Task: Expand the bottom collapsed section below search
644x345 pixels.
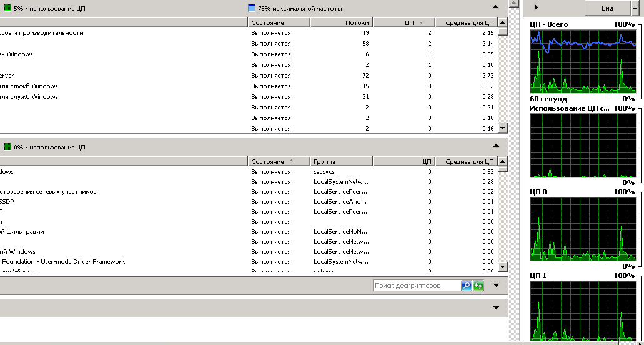Action: (496, 307)
